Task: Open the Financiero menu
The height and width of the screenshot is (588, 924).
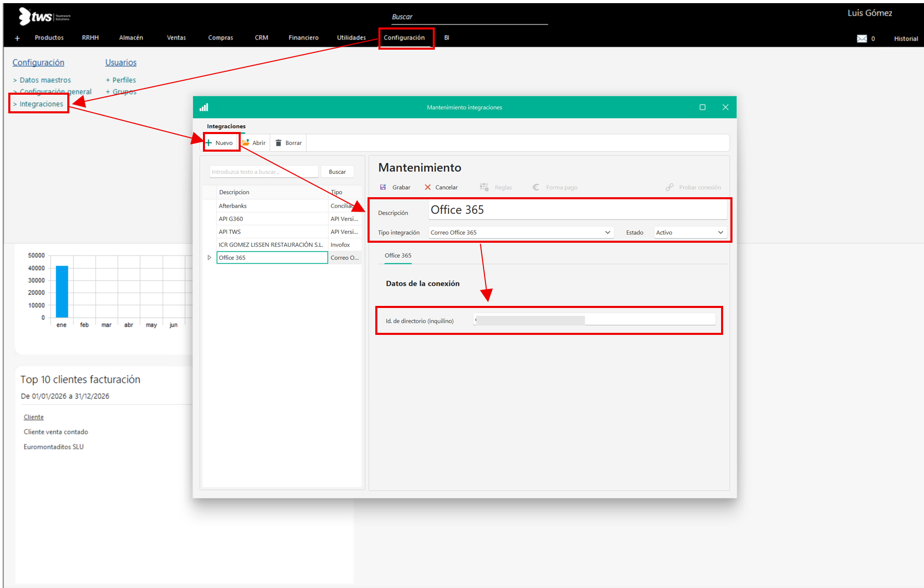Action: 303,38
